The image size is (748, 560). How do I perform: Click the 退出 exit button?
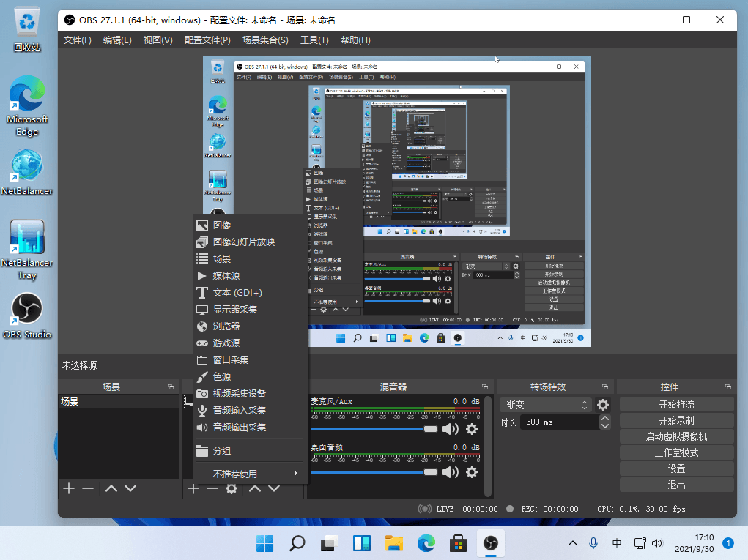tap(676, 485)
